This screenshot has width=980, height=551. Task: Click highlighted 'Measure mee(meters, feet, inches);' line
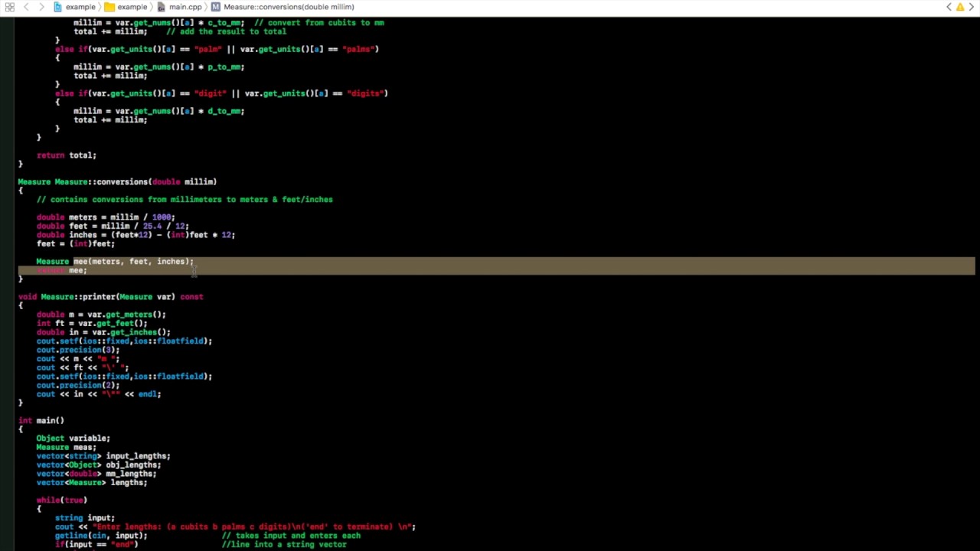115,262
